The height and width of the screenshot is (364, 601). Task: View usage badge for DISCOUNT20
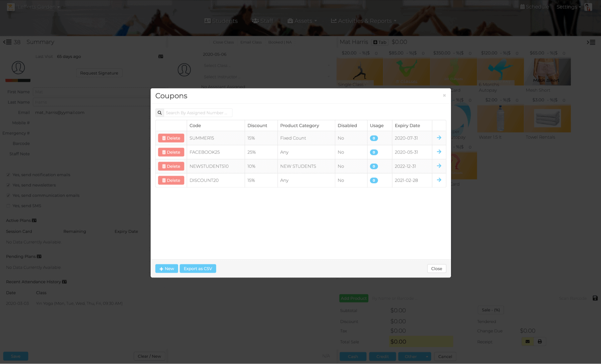tap(374, 180)
